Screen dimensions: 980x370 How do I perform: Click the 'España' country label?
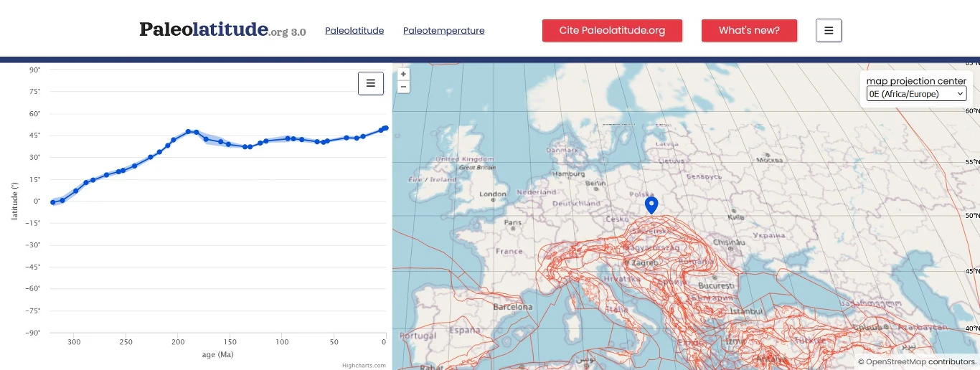tap(464, 331)
